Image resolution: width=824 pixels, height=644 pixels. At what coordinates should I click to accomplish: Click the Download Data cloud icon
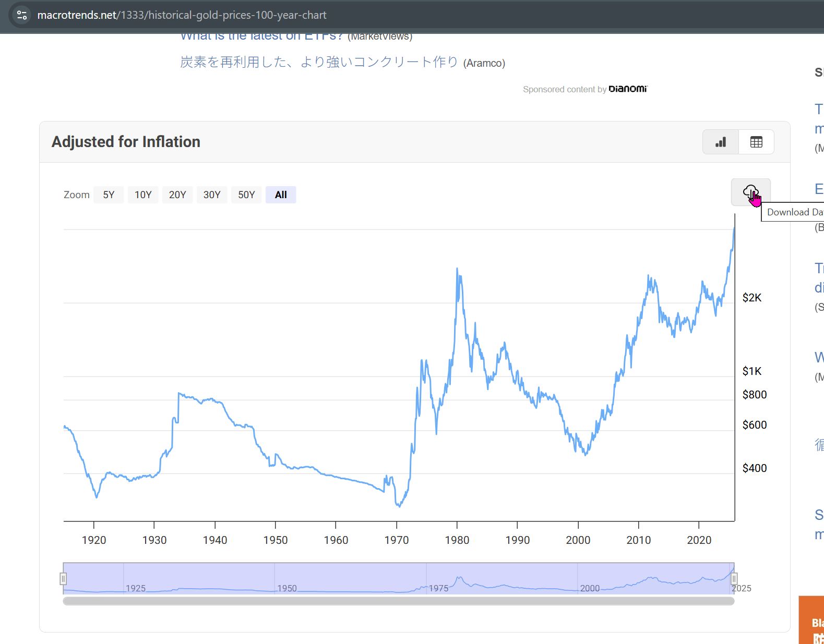(x=750, y=192)
